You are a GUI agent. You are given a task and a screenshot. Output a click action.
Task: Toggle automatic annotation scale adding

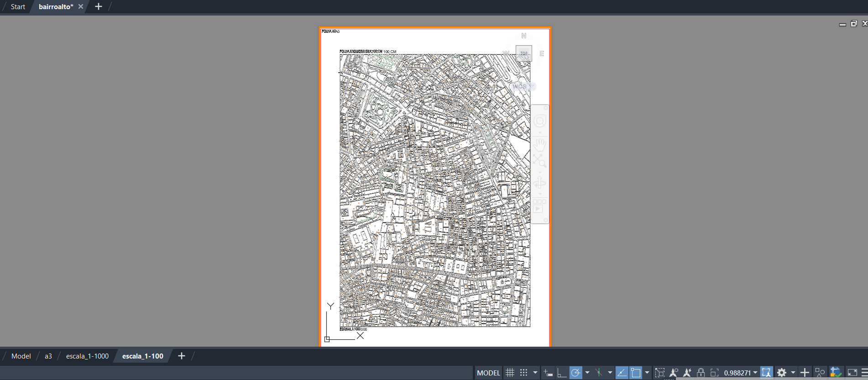687,373
